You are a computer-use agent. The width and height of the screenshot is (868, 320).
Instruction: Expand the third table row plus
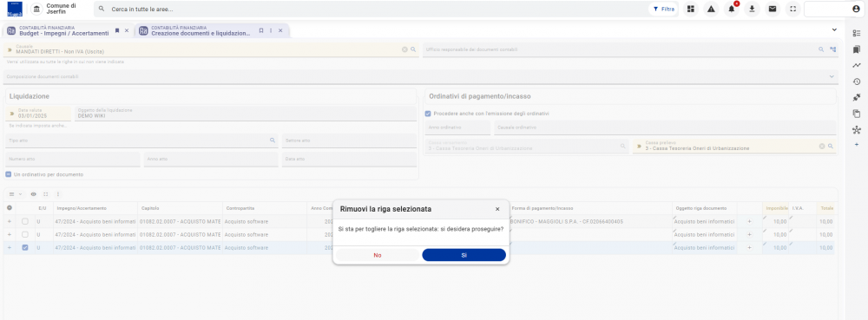click(9, 248)
